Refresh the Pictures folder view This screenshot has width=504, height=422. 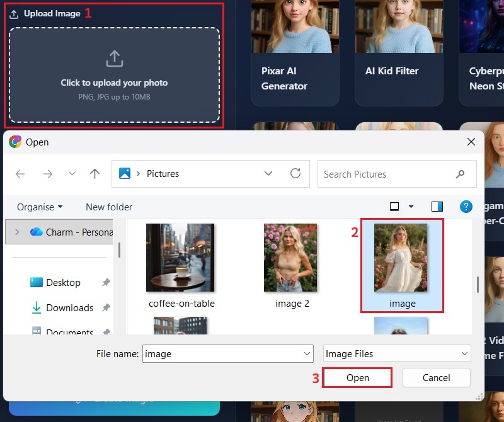(295, 174)
